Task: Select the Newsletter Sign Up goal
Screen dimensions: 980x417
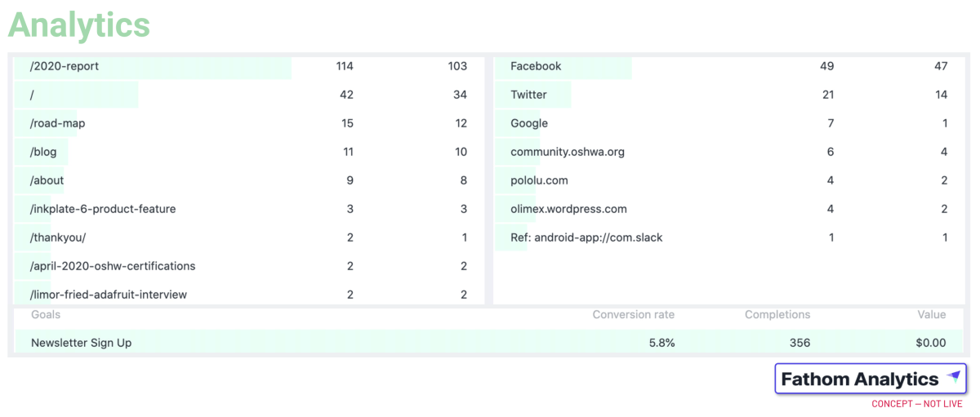Action: click(x=489, y=343)
